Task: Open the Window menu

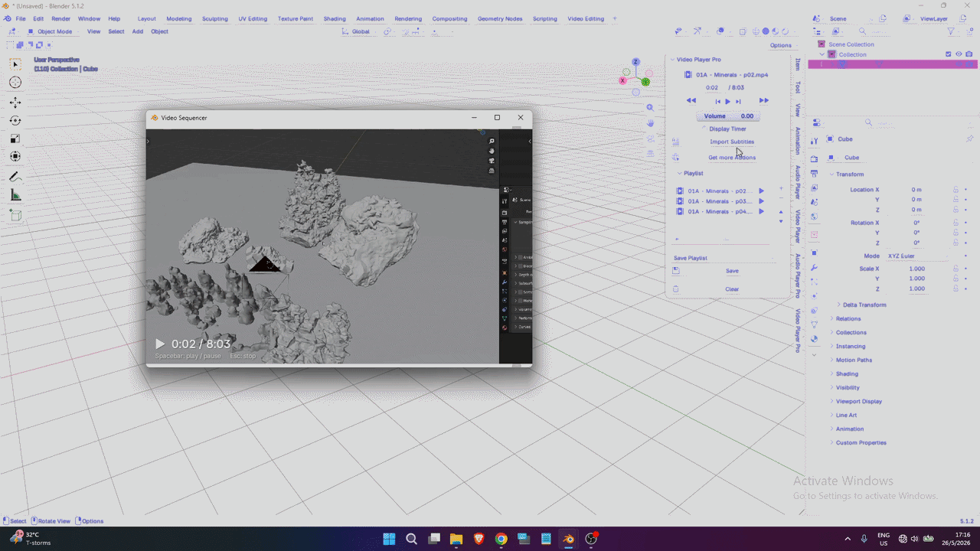Action: click(x=89, y=18)
